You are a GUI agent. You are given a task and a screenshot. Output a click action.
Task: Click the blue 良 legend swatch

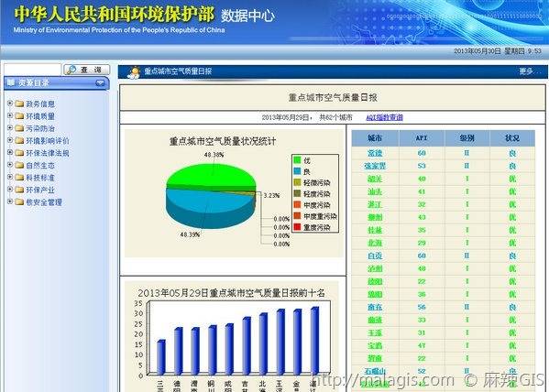pos(297,171)
